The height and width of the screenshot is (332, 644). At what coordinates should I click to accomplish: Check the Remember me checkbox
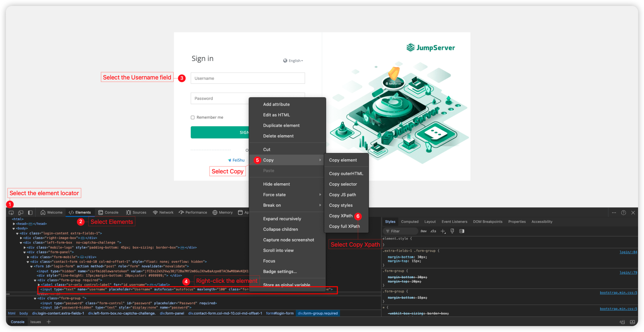pyautogui.click(x=193, y=117)
